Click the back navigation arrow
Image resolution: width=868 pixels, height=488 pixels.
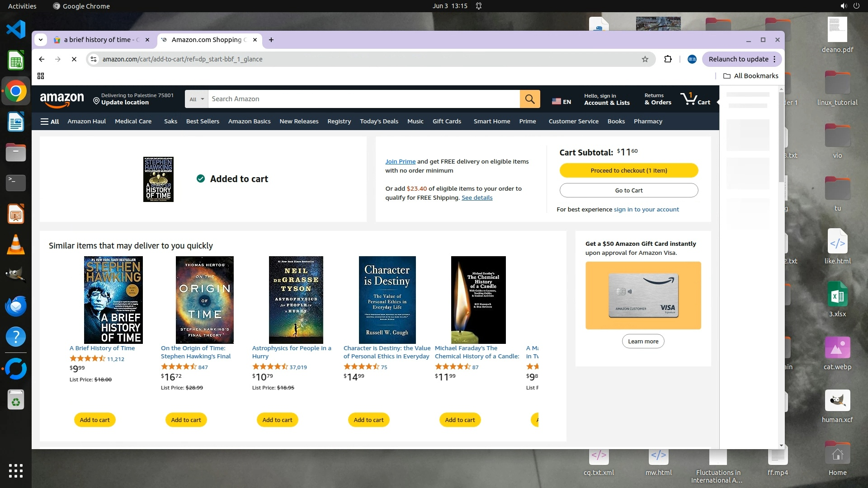coord(42,59)
